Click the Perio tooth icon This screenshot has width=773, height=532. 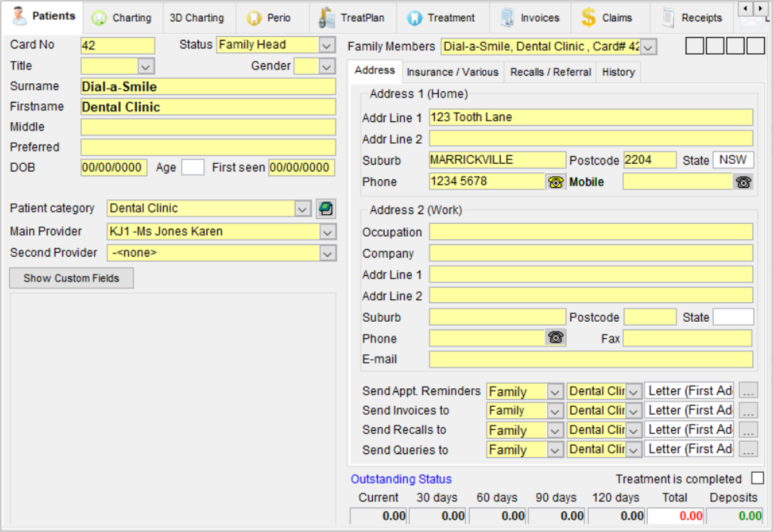254,18
